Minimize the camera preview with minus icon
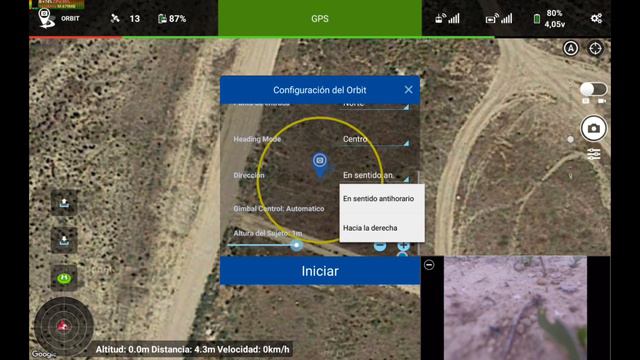Image resolution: width=640 pixels, height=360 pixels. click(429, 265)
